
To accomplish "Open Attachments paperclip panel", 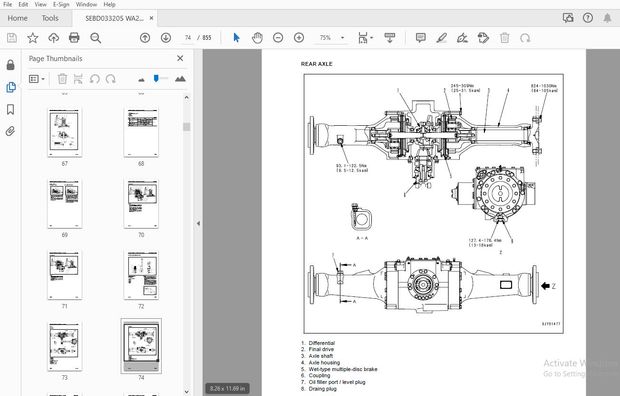I will tap(11, 131).
